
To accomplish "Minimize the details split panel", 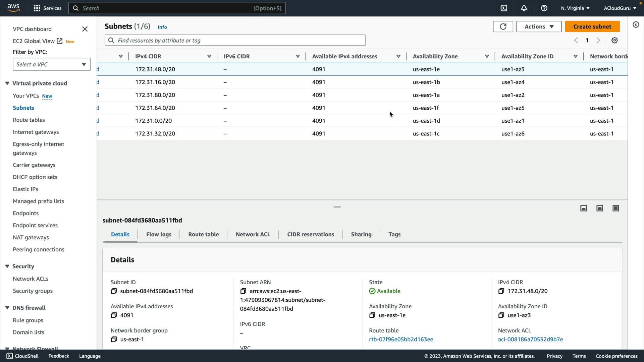I will coord(583,208).
